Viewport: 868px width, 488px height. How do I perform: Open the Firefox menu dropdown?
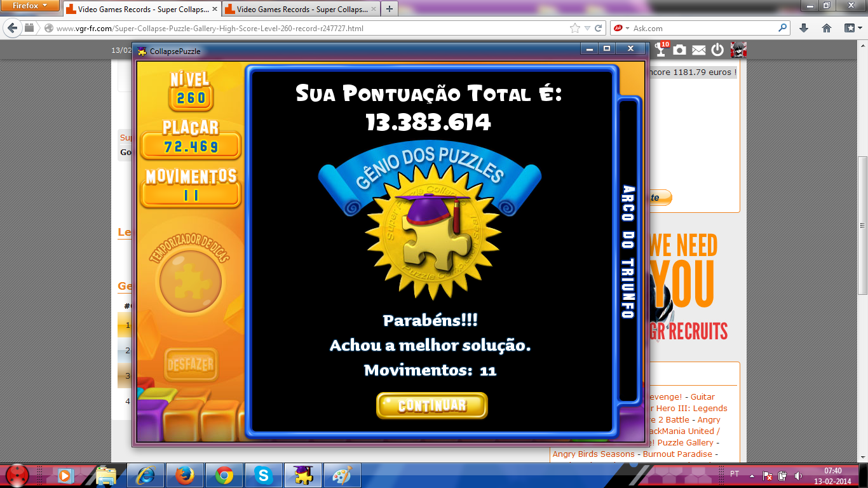(32, 6)
